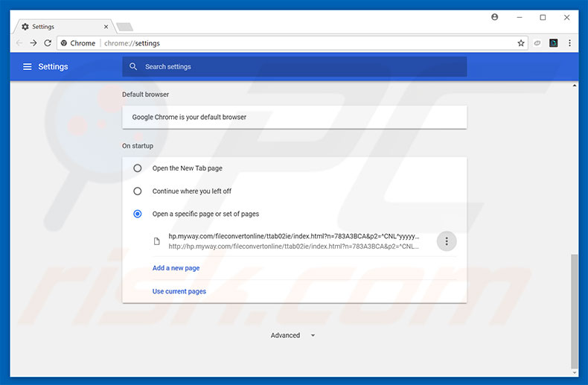Open the Chrome three-dot menu
The image size is (588, 385).
pyautogui.click(x=569, y=43)
